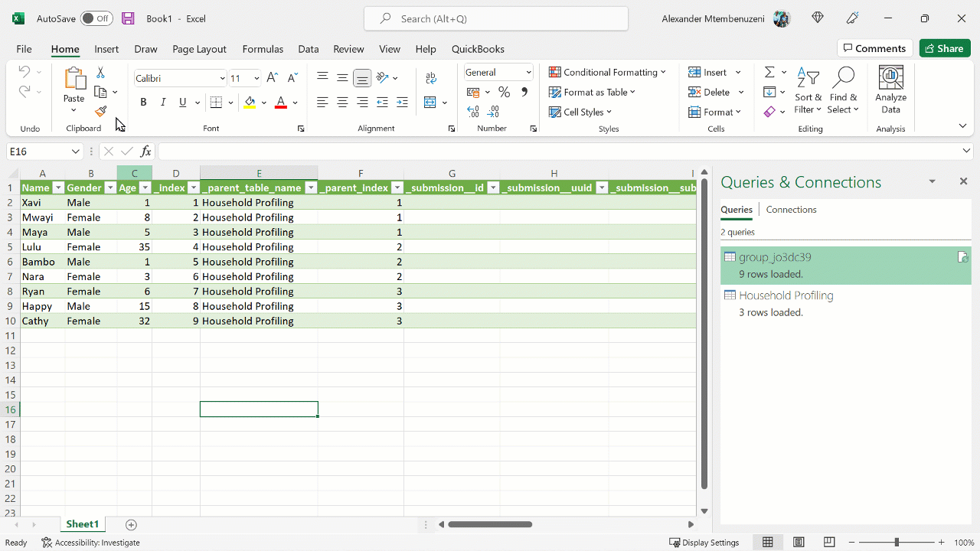Viewport: 980px width, 551px height.
Task: Expand the Fill Color dropdown arrow
Action: click(263, 102)
